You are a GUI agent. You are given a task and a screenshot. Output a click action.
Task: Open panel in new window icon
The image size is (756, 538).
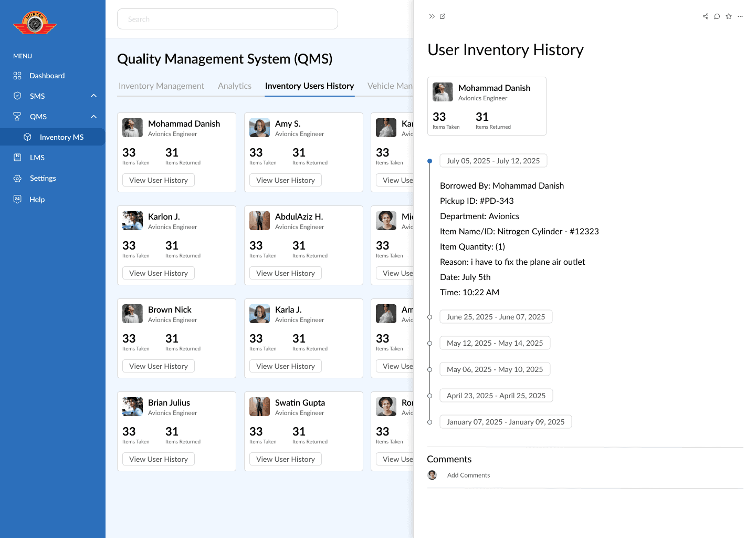443,16
